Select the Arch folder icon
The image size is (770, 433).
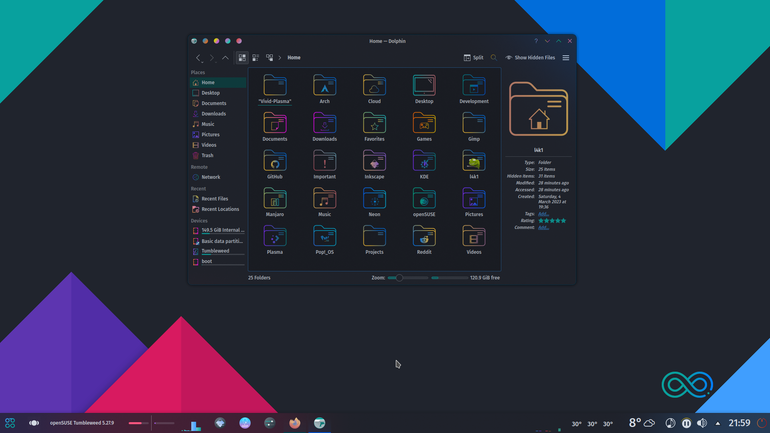[x=325, y=85]
